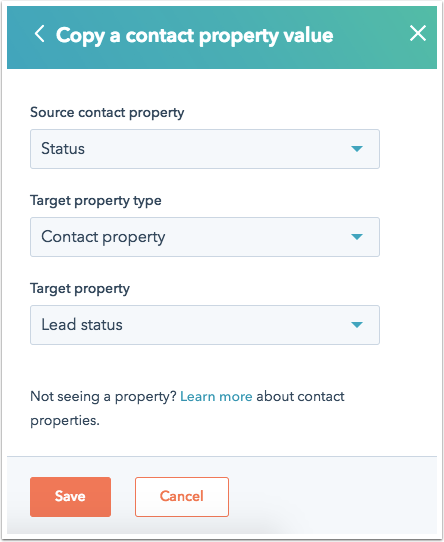Select the Status value text

(63, 149)
